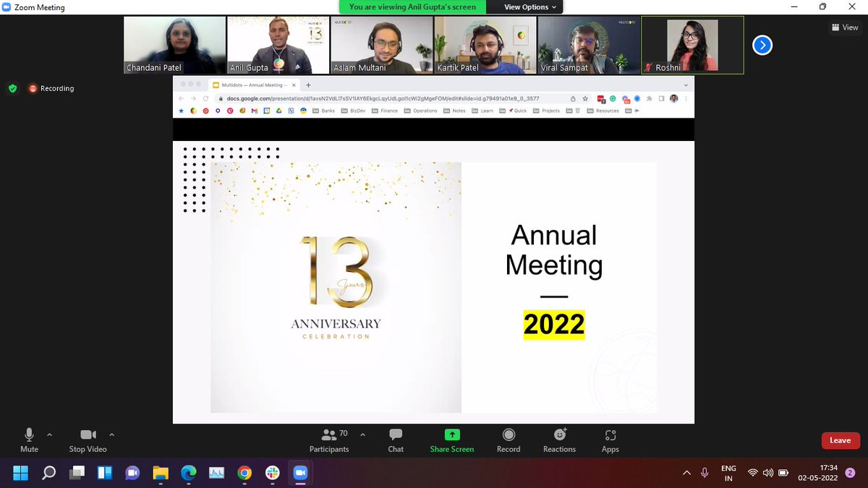Open the Operations bookmark folder in shared browser
Screen dimensions: 868x488
pyautogui.click(x=421, y=111)
